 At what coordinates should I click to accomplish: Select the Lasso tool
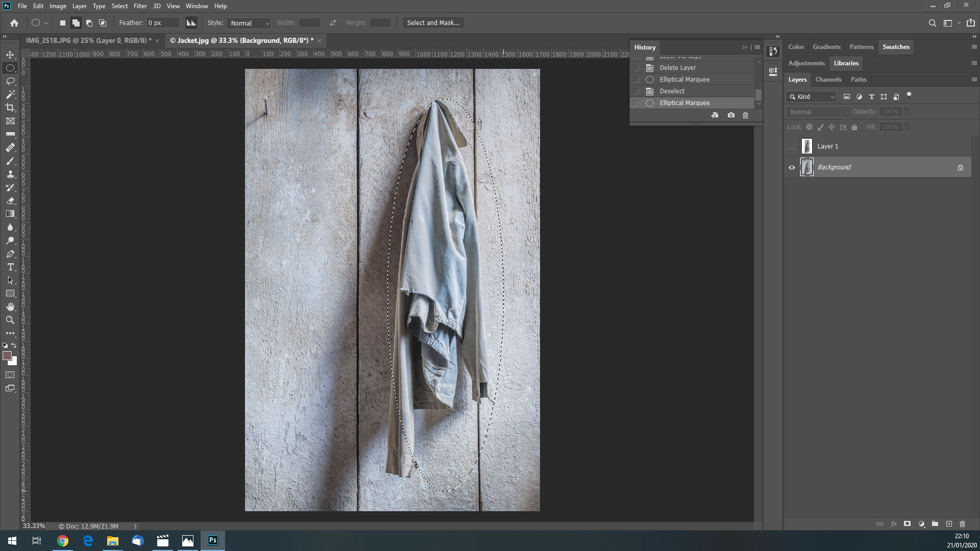point(10,81)
